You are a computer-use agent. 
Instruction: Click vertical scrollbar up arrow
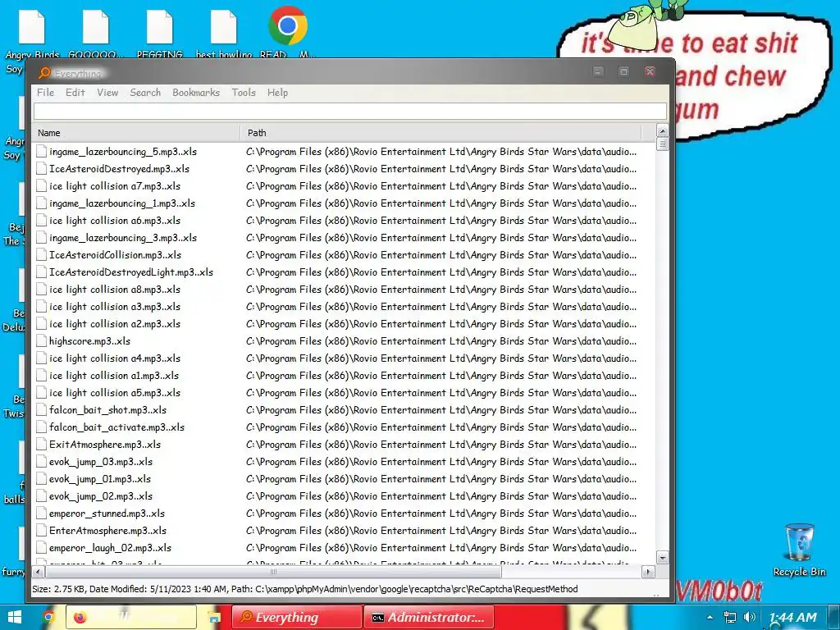pos(662,131)
